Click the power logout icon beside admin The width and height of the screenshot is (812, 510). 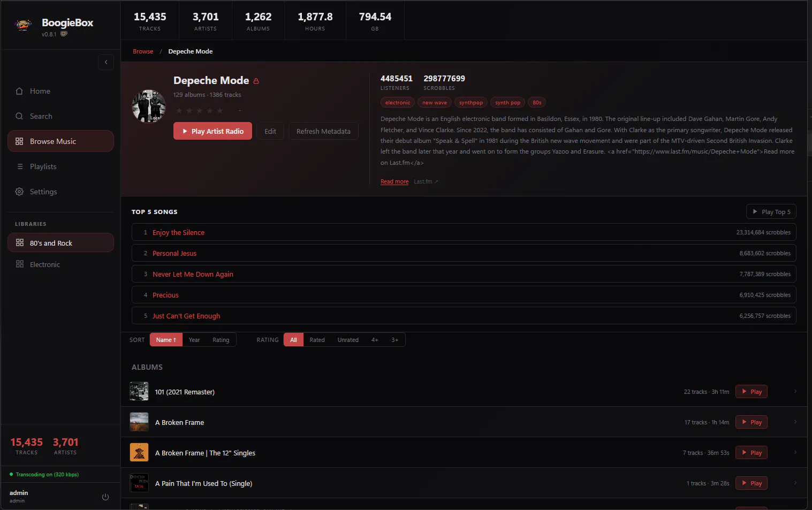[105, 497]
